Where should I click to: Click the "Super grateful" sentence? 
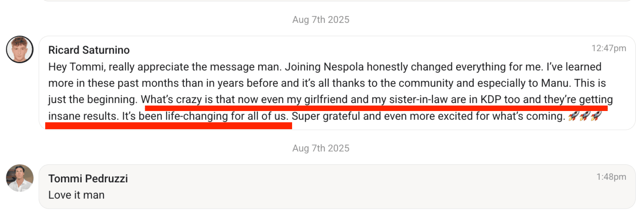(428, 116)
